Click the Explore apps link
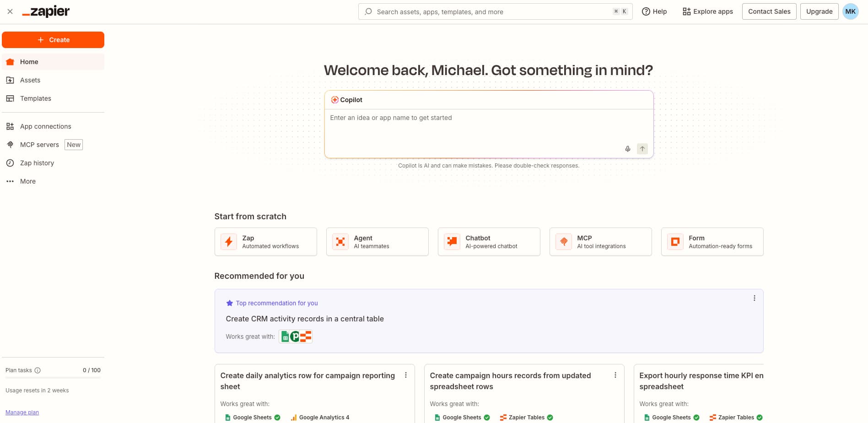 tap(707, 11)
